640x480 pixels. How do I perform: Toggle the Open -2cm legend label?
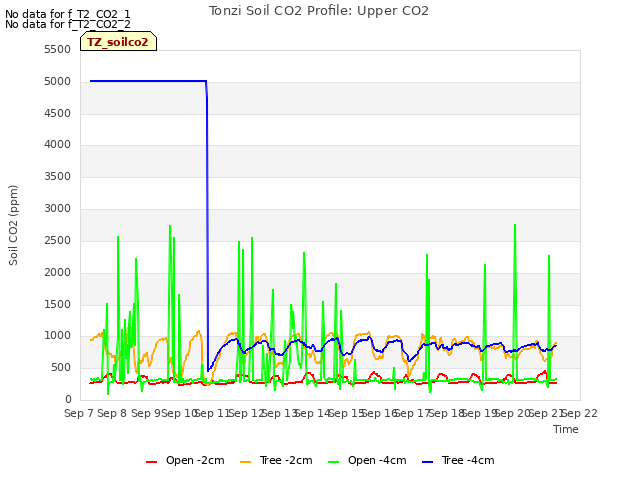pyautogui.click(x=195, y=460)
